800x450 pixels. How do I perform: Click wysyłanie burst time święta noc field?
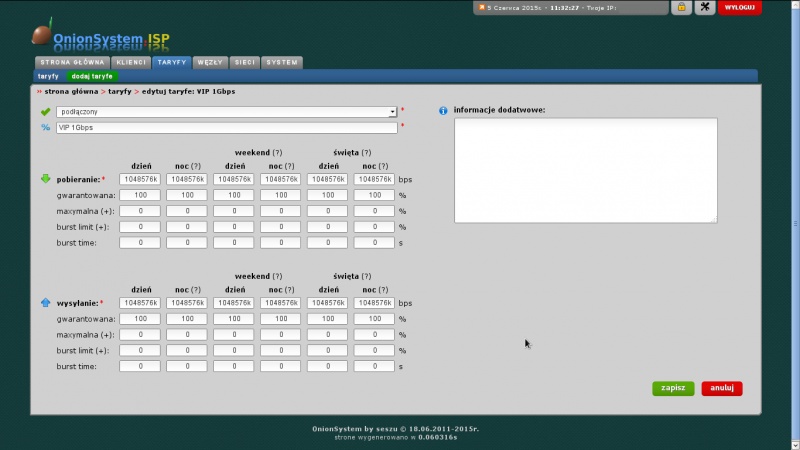click(x=374, y=366)
